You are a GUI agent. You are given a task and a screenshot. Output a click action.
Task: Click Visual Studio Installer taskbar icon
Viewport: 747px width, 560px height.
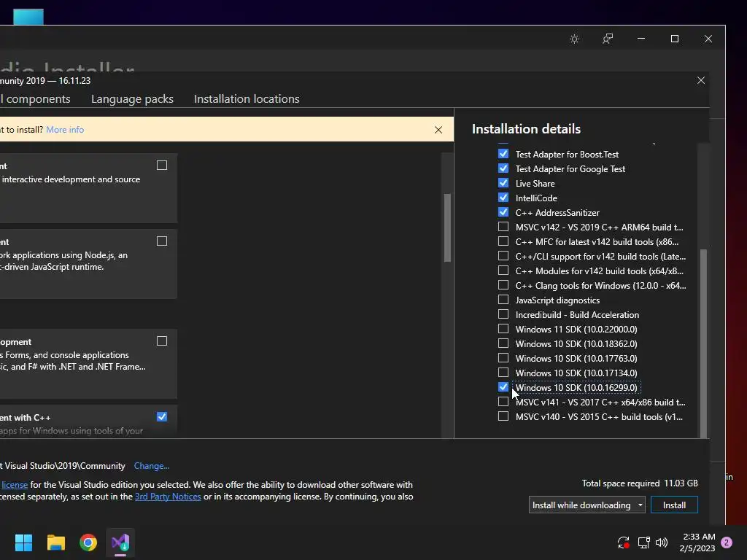(120, 542)
